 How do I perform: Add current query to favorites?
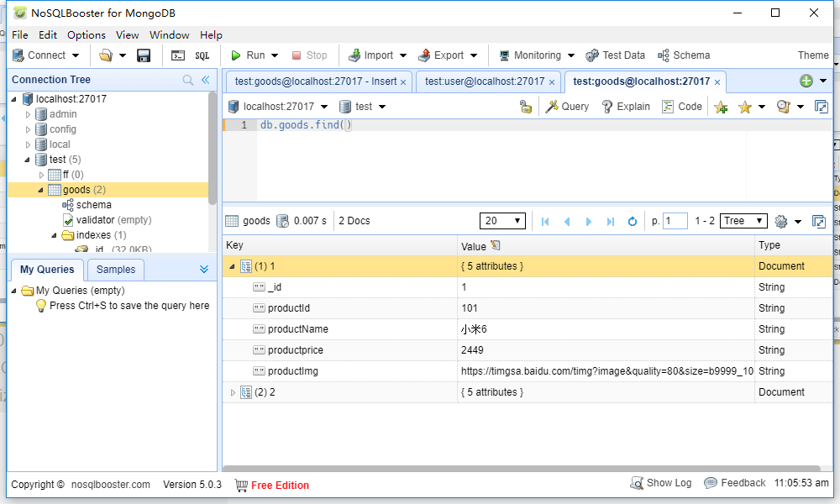(x=722, y=106)
